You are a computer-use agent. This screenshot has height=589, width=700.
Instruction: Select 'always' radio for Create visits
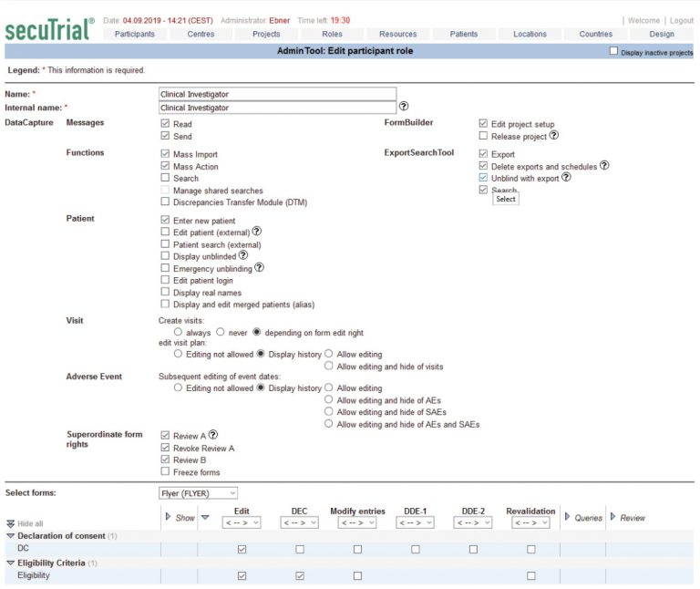[178, 333]
